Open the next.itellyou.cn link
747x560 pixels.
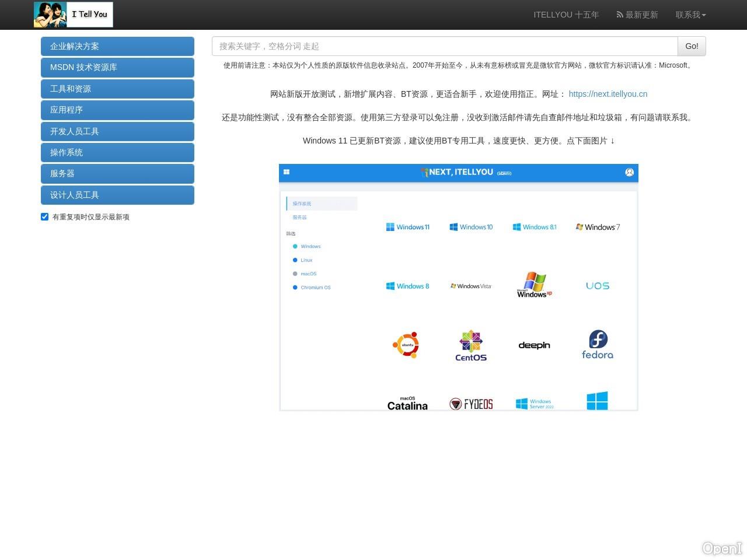pos(608,94)
